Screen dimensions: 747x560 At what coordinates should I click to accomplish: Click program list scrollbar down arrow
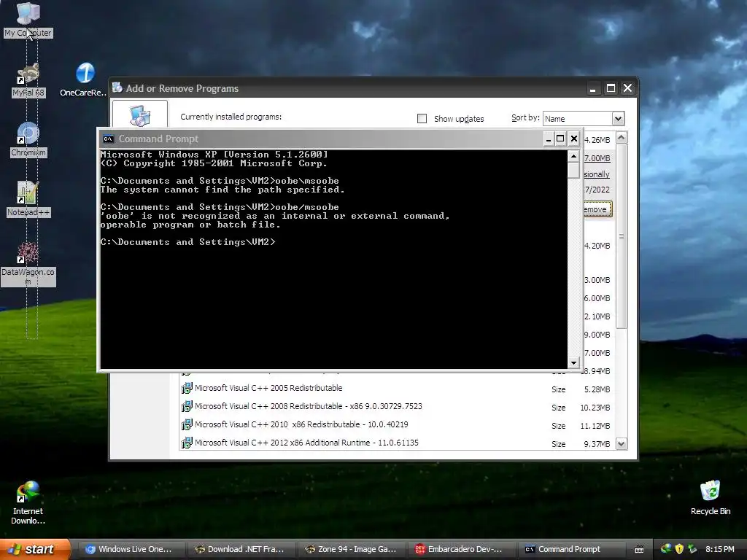[622, 444]
